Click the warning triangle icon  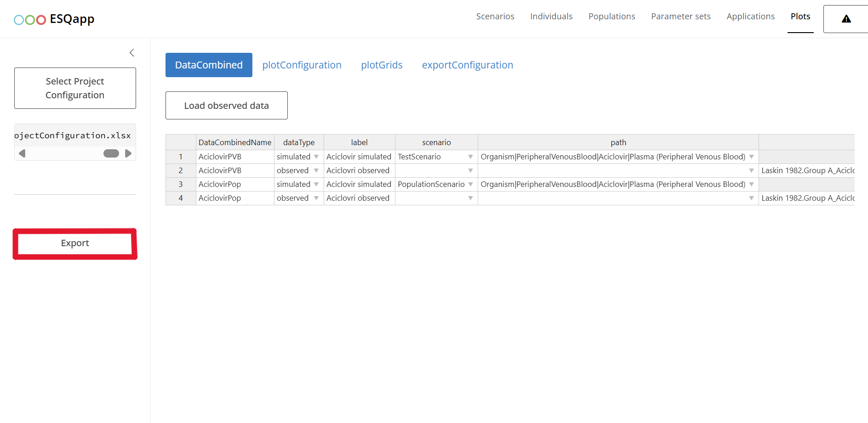pyautogui.click(x=846, y=19)
